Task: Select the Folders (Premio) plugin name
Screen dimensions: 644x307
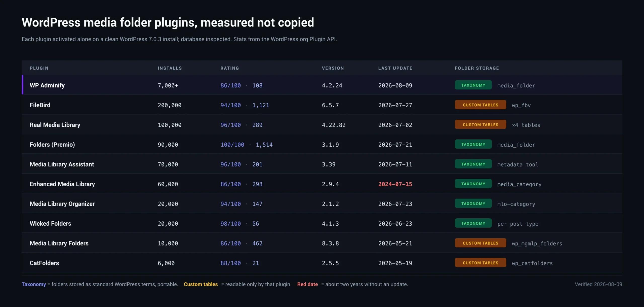Action: (52, 145)
